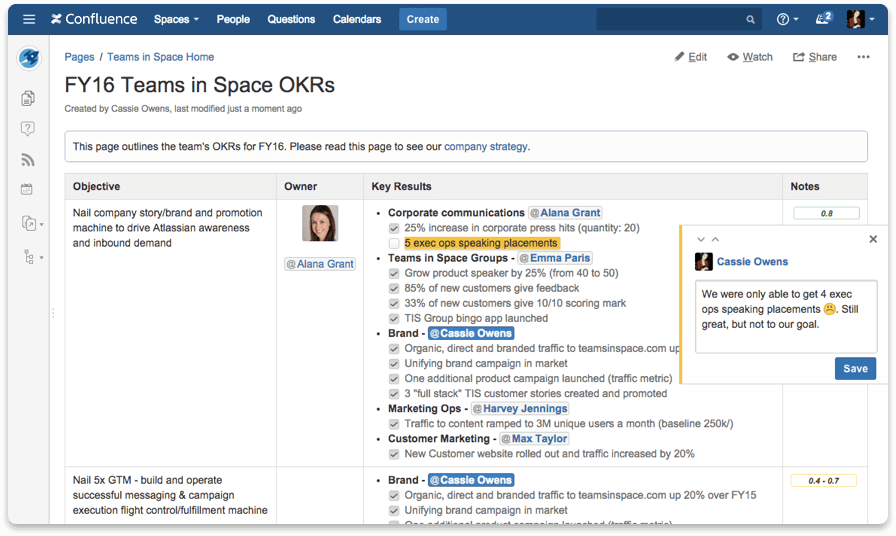Close the inline comment panel
The width and height of the screenshot is (896, 536).
873,239
